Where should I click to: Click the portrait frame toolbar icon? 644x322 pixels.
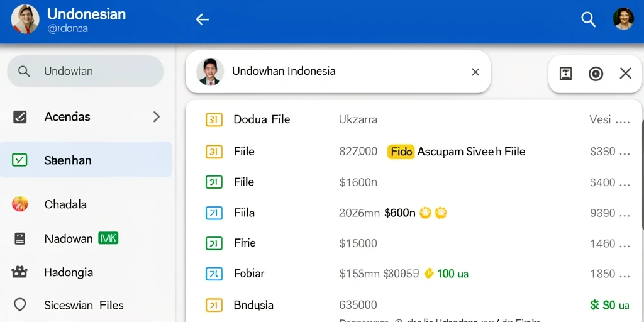(x=566, y=74)
